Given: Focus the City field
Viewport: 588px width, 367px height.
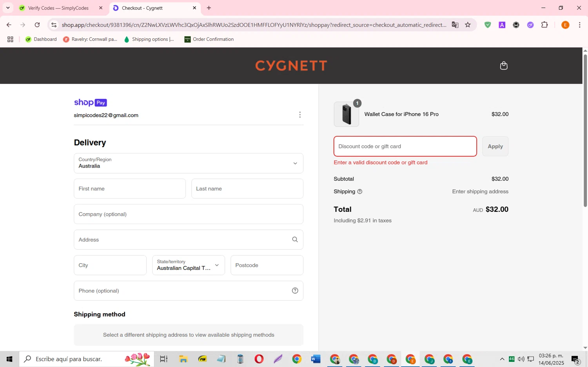Looking at the screenshot, I should click(110, 265).
